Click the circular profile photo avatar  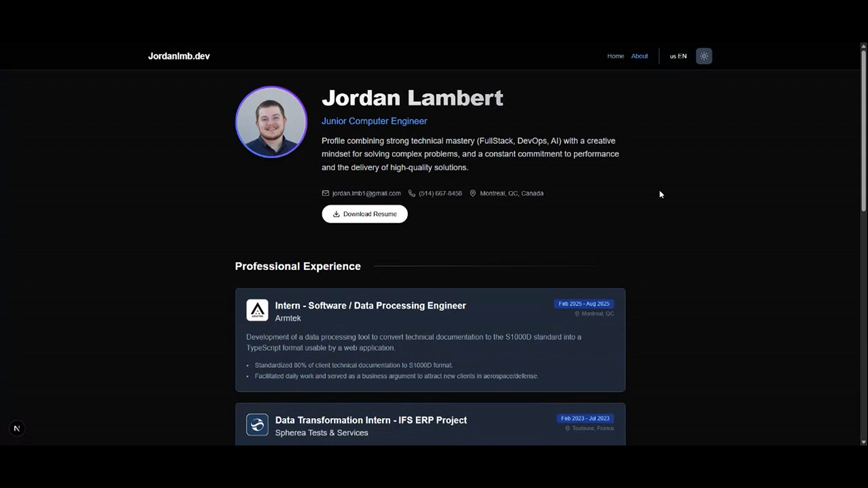point(271,122)
